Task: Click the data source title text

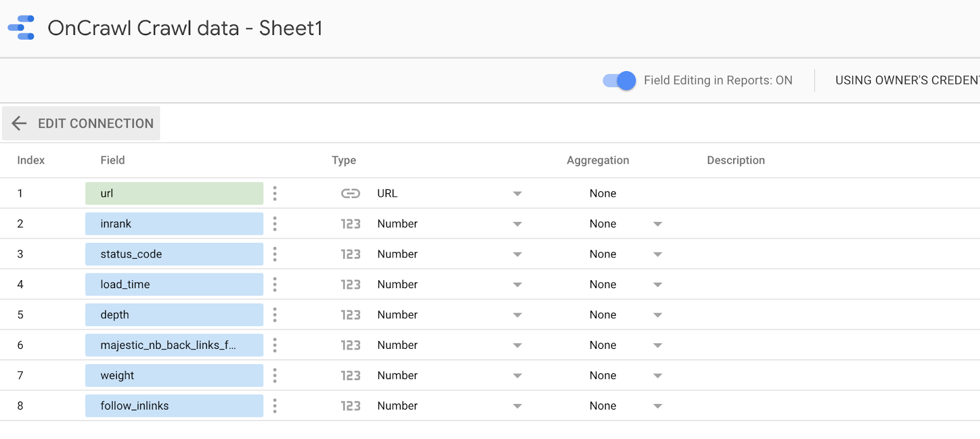Action: point(185,28)
